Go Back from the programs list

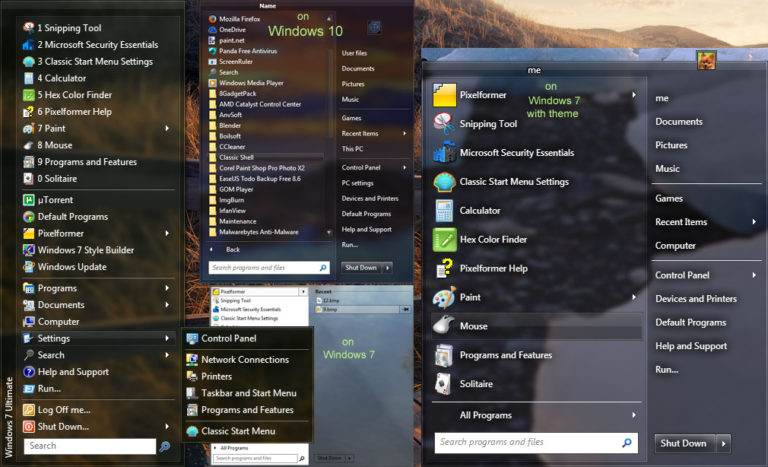[232, 249]
